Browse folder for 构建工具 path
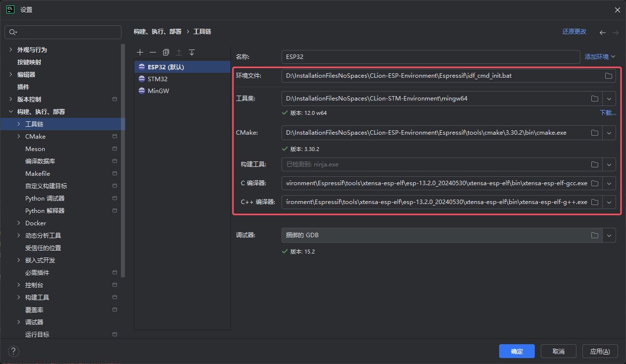 point(595,164)
